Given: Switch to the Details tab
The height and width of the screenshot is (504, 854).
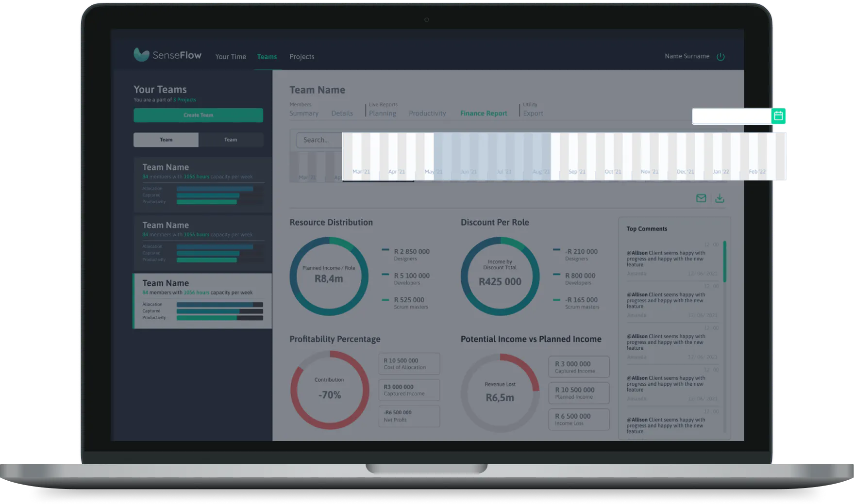Looking at the screenshot, I should pyautogui.click(x=342, y=114).
